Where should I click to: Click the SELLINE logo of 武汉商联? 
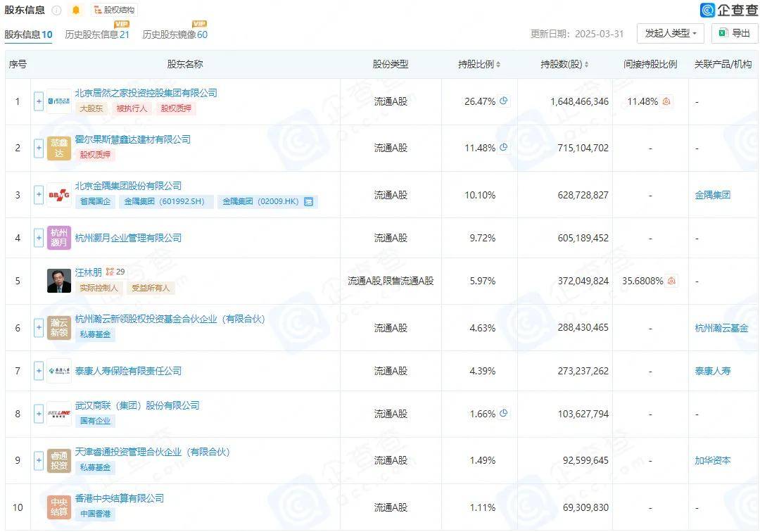(x=59, y=414)
